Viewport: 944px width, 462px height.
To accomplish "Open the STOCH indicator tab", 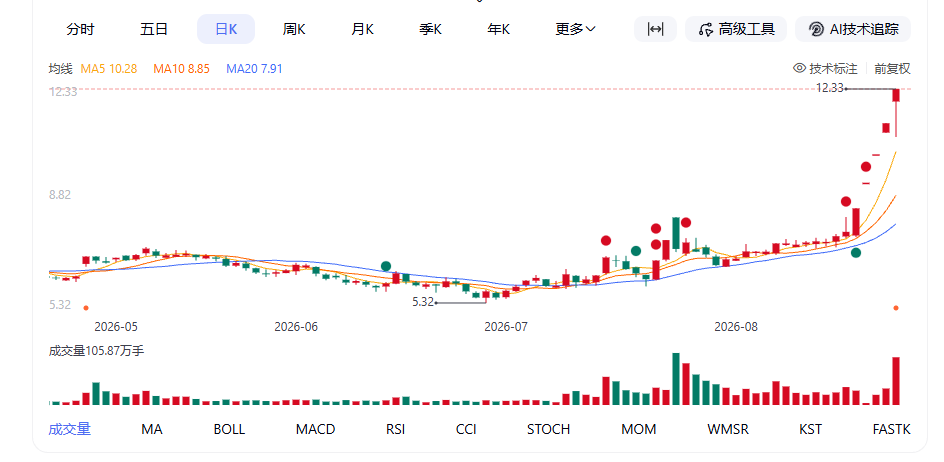I will click(x=548, y=429).
